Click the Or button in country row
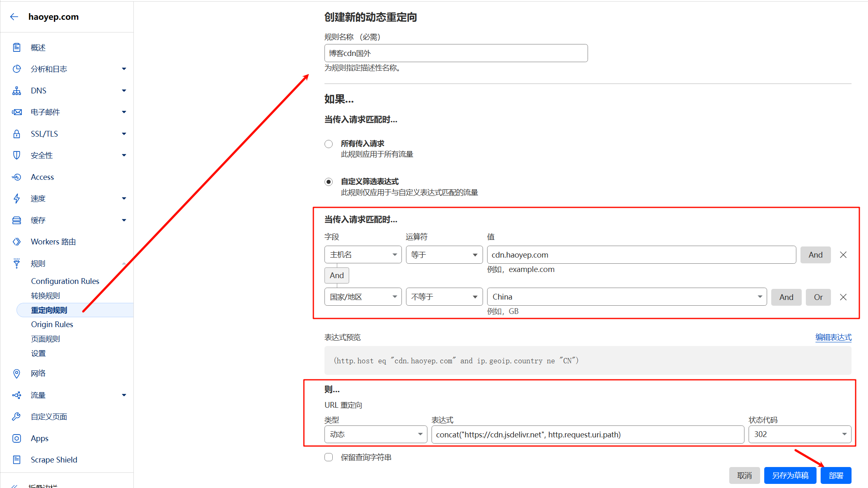 point(818,297)
